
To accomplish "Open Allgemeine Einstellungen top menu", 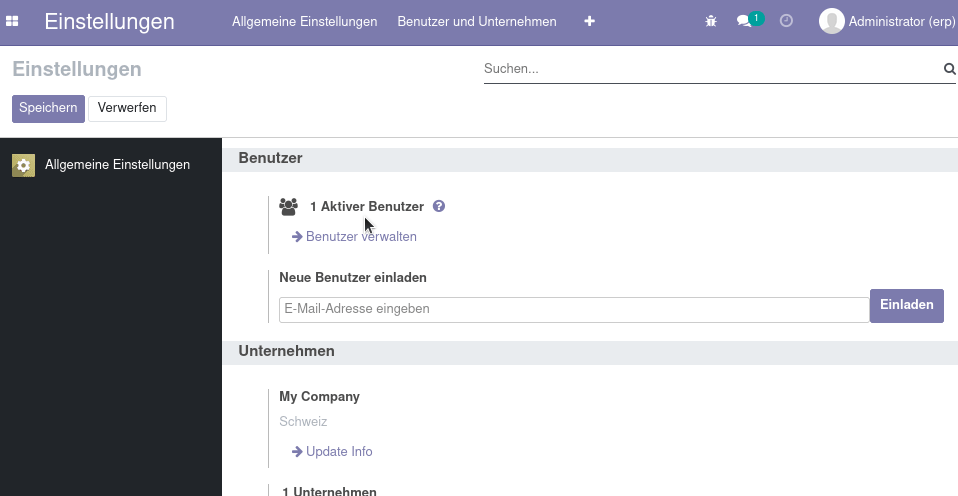I will pyautogui.click(x=304, y=22).
